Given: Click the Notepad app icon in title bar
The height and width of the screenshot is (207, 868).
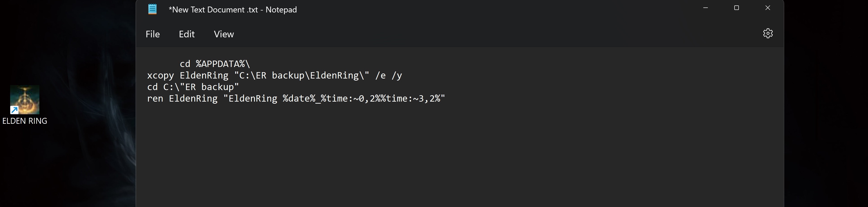Looking at the screenshot, I should [152, 9].
